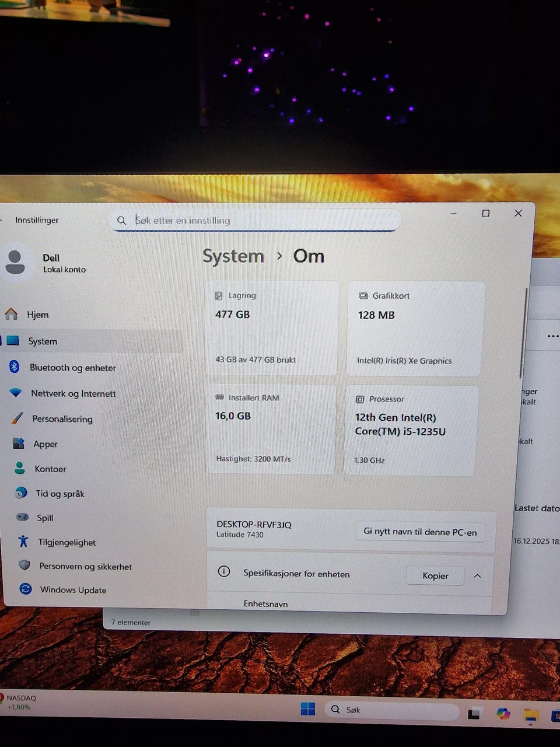Click the Prosessor chip icon
560x747 pixels.
coord(360,399)
